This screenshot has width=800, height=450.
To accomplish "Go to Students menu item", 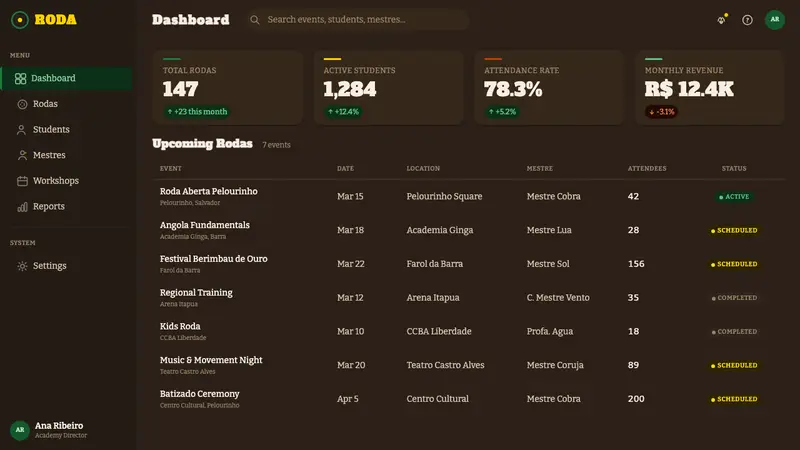I will point(66,130).
